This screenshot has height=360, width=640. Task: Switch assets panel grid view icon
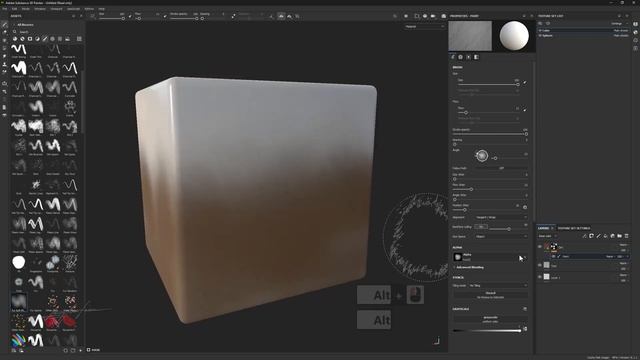[x=79, y=39]
